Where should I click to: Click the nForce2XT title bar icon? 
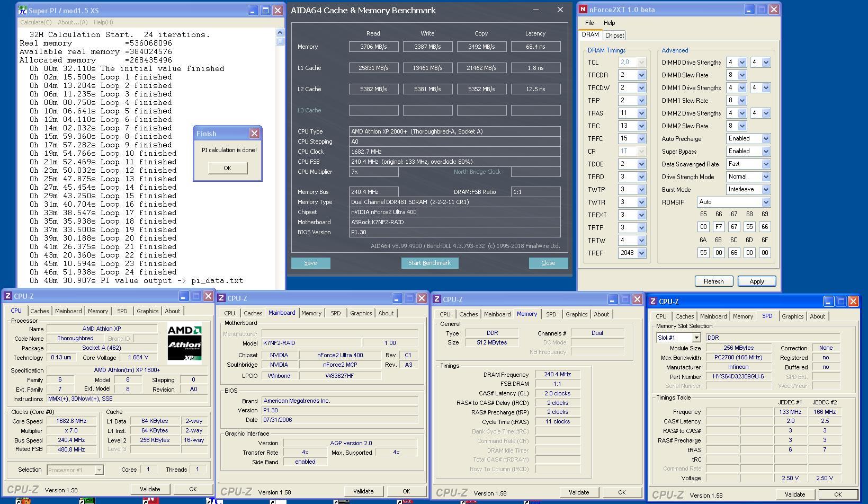[x=583, y=10]
